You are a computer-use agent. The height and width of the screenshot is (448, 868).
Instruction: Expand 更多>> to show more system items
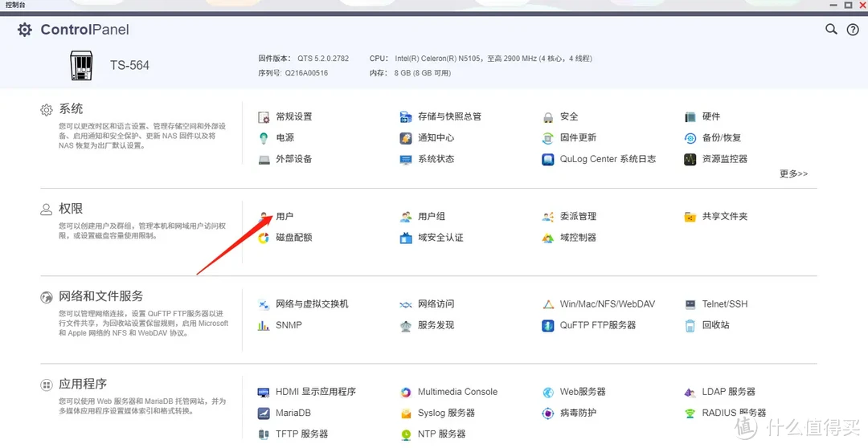pyautogui.click(x=794, y=173)
